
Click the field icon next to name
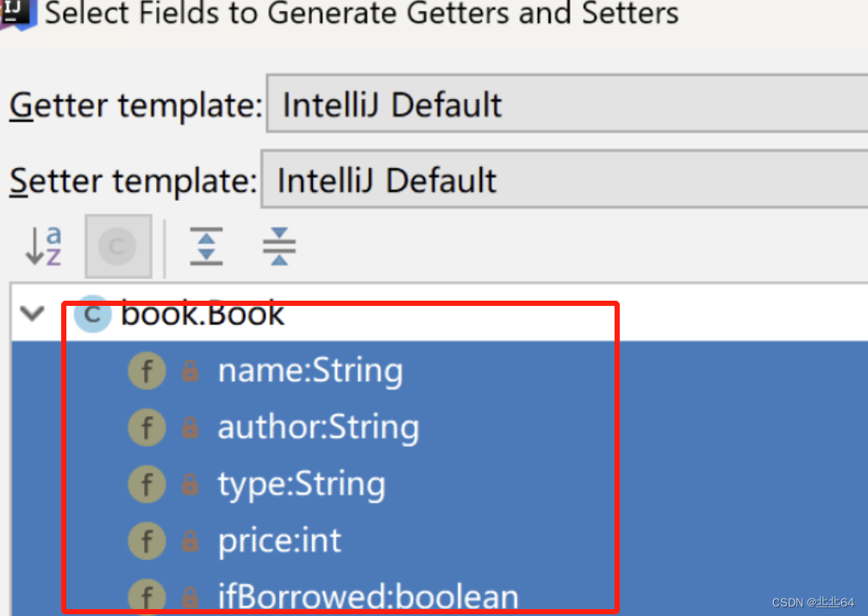coord(147,371)
